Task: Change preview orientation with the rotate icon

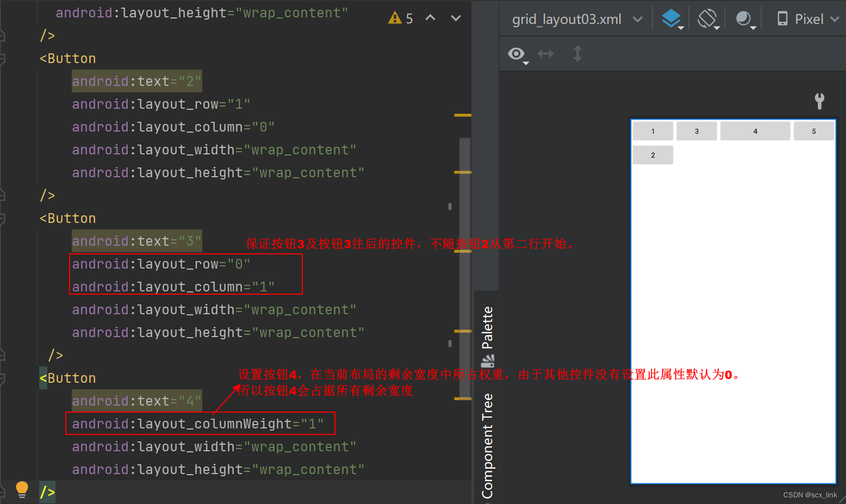Action: pyautogui.click(x=708, y=19)
